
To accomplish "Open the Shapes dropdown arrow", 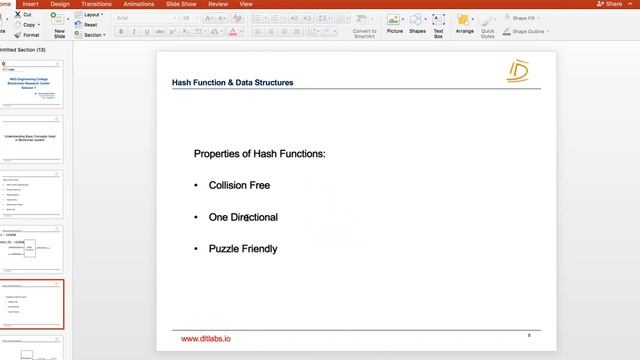I will point(425,19).
